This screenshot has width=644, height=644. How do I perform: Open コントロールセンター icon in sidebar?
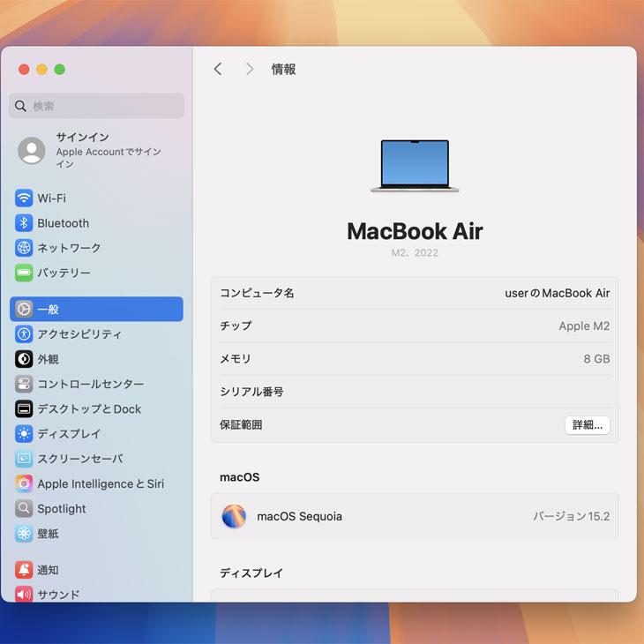click(24, 384)
